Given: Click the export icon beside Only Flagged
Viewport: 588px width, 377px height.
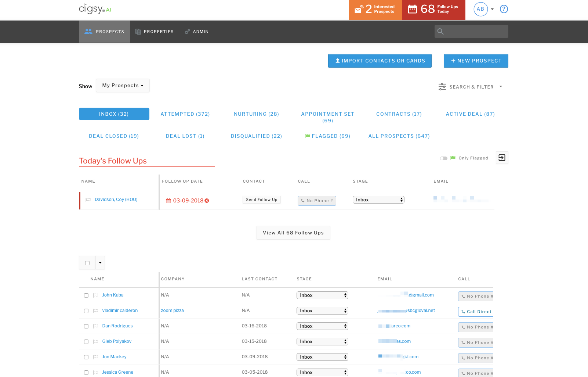Looking at the screenshot, I should [x=502, y=158].
